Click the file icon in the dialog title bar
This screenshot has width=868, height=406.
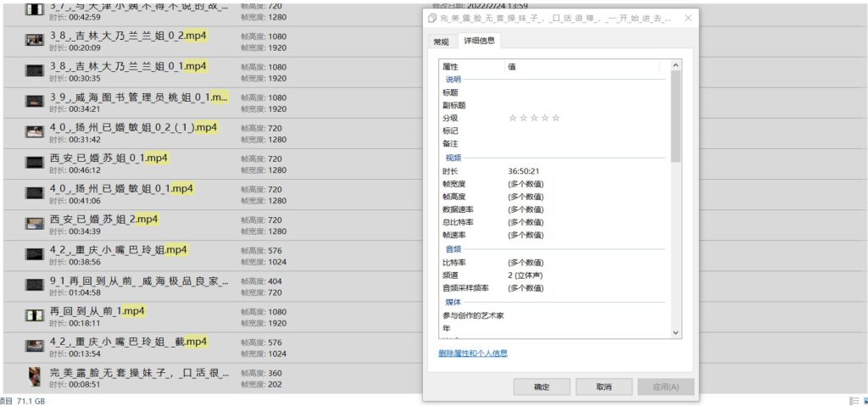(432, 19)
